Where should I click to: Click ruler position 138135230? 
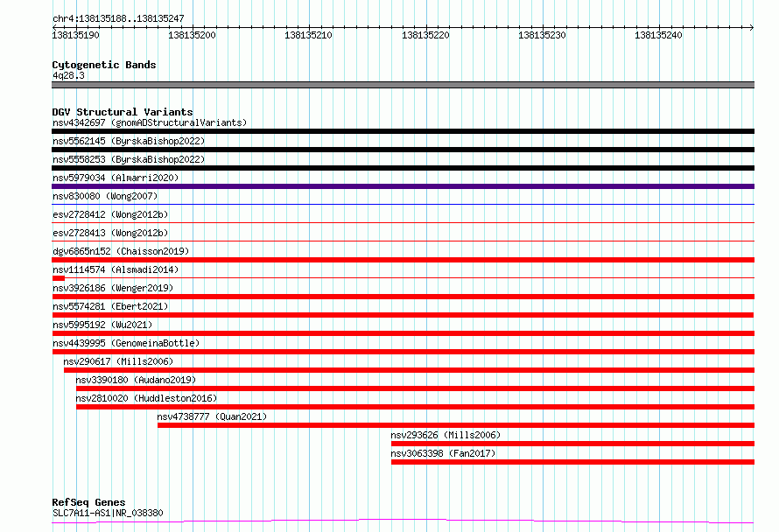tap(542, 35)
